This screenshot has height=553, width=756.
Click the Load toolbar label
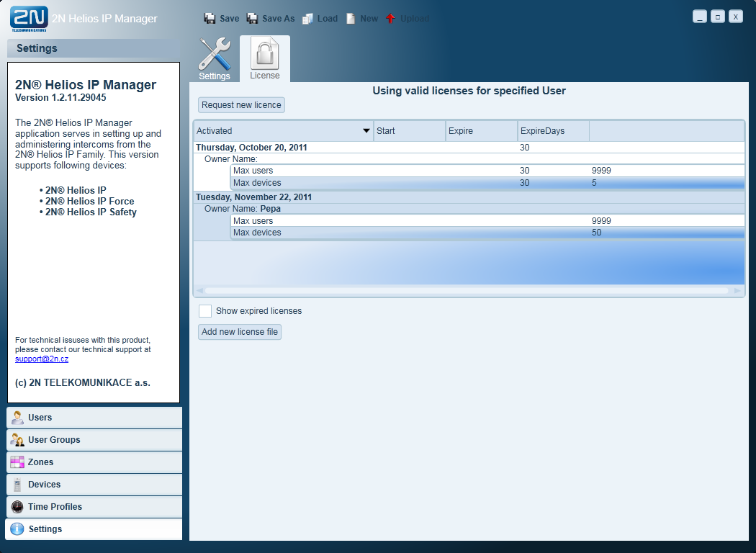click(328, 18)
